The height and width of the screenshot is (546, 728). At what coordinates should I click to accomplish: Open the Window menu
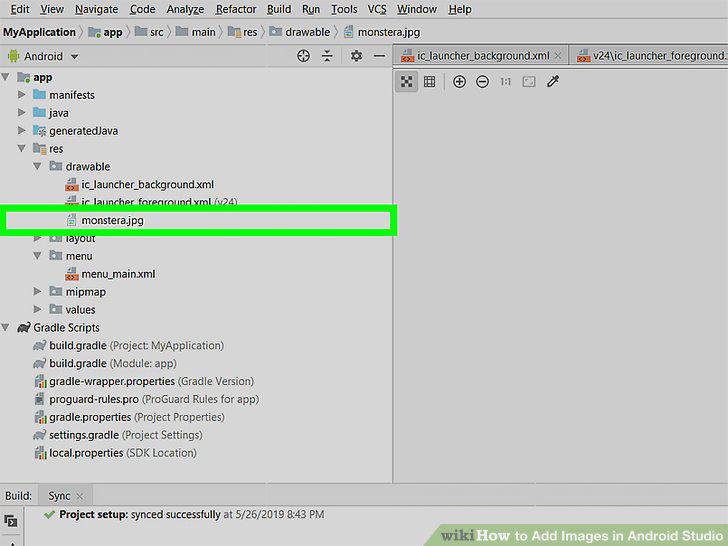coord(417,9)
